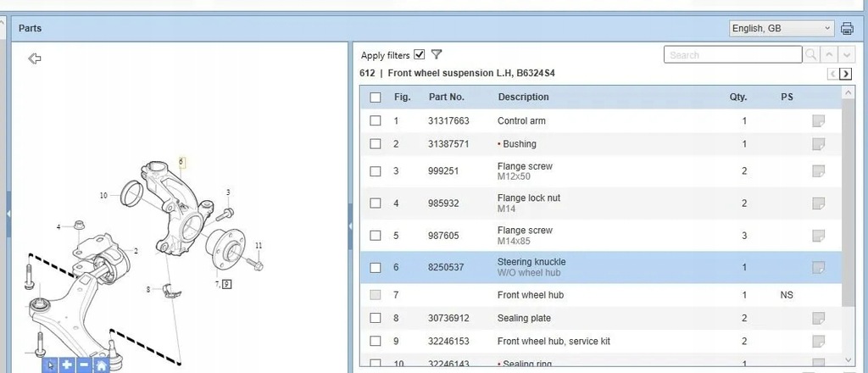Open note icon for Flange screw M12x50
The height and width of the screenshot is (373, 868).
[818, 171]
